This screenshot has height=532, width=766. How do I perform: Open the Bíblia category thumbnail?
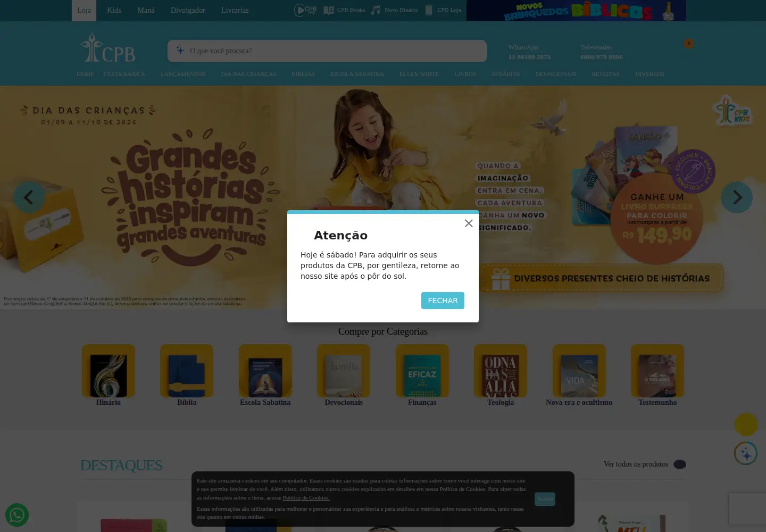pyautogui.click(x=187, y=371)
